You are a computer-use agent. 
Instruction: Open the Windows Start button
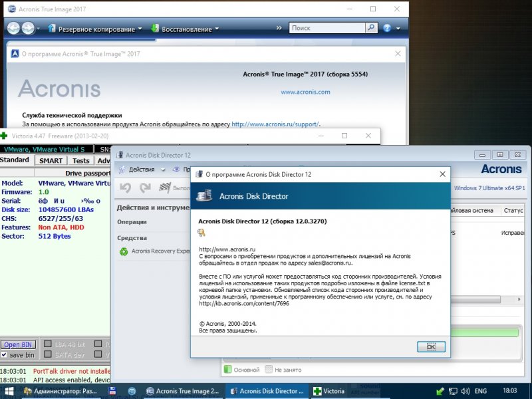[x=9, y=391]
